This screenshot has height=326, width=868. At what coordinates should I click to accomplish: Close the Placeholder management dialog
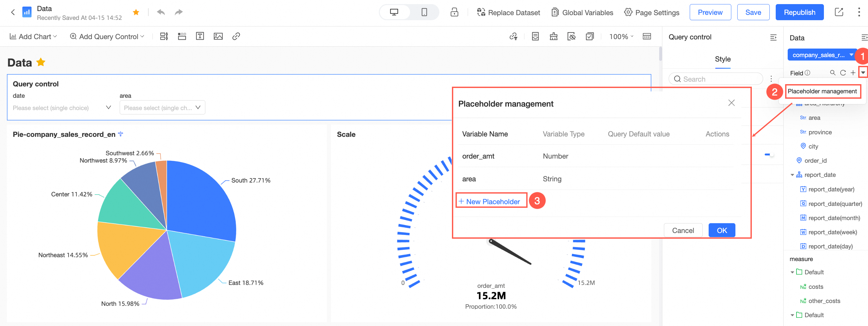[x=731, y=103]
